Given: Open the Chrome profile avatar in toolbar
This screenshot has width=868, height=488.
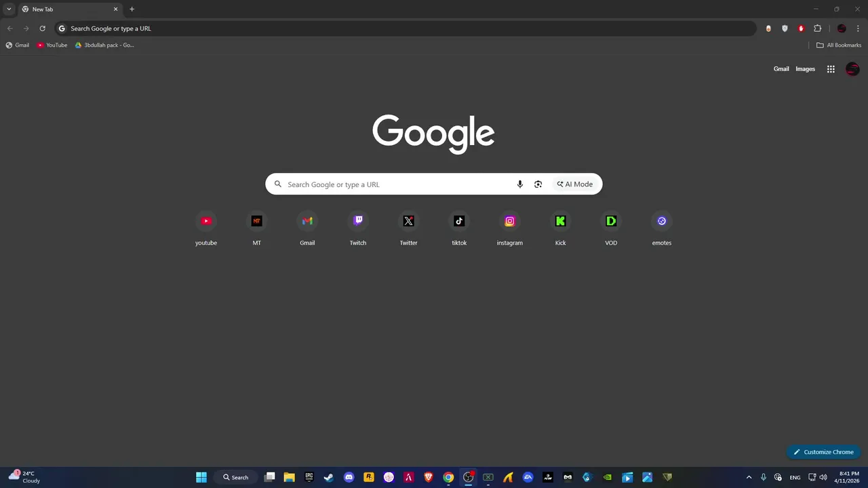Looking at the screenshot, I should [x=842, y=28].
